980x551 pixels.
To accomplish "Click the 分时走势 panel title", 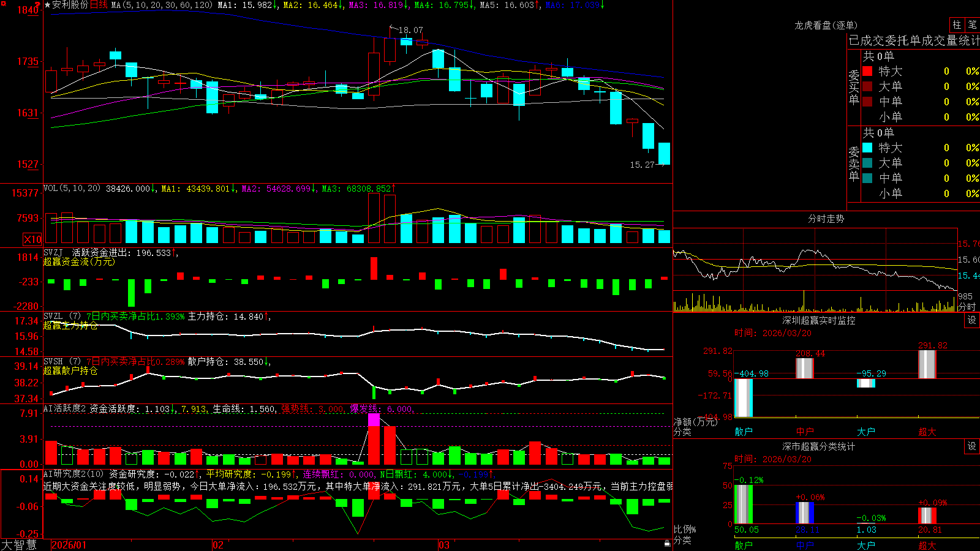I will click(x=826, y=219).
